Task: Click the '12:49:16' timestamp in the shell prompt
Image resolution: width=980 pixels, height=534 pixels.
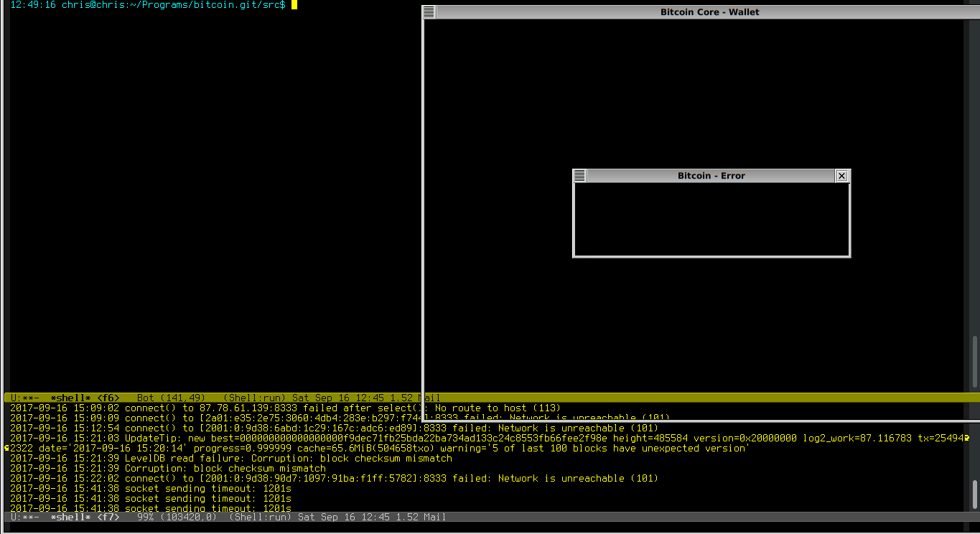Action: [33, 5]
